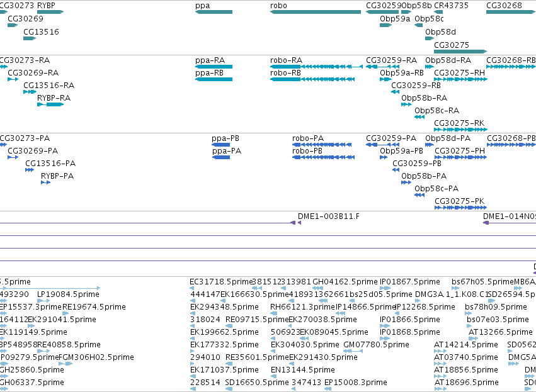536x392 pixels.
Task: Click the ppa-PB CDS label
Action: pyautogui.click(x=225, y=138)
